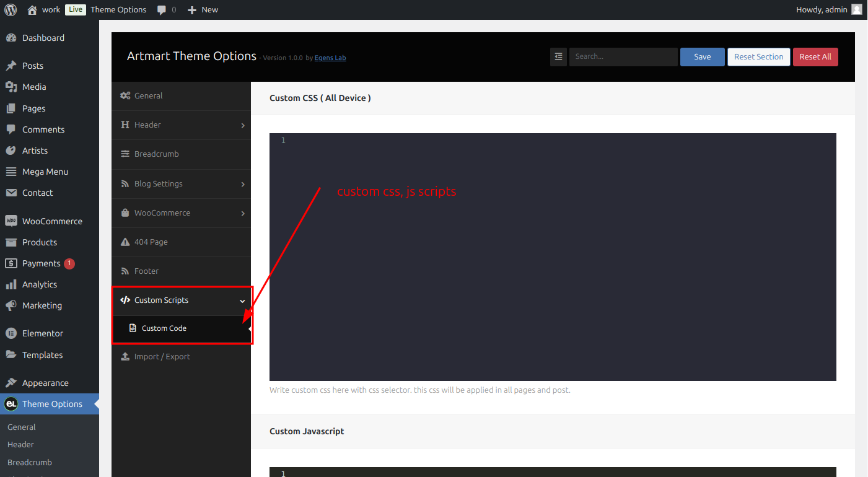868x477 pixels.
Task: Click the Theme Options EL logo icon
Action: [x=11, y=404]
